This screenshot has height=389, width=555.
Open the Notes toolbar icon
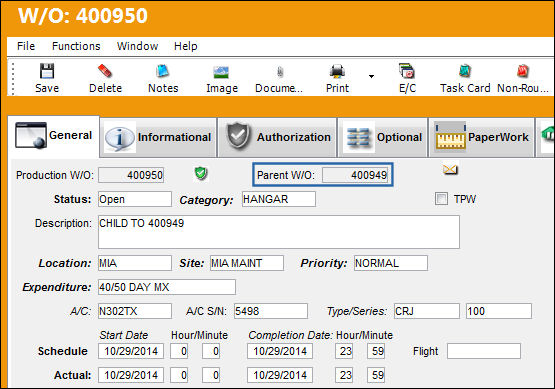pos(163,71)
